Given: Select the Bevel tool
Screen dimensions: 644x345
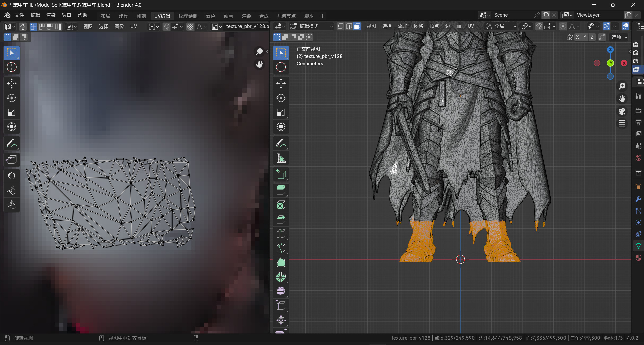Looking at the screenshot, I should [281, 219].
